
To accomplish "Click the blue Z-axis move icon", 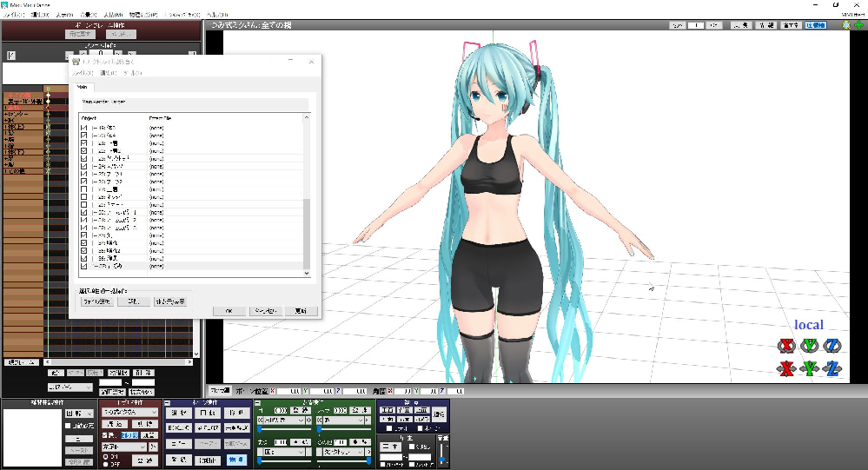I will pos(832,369).
